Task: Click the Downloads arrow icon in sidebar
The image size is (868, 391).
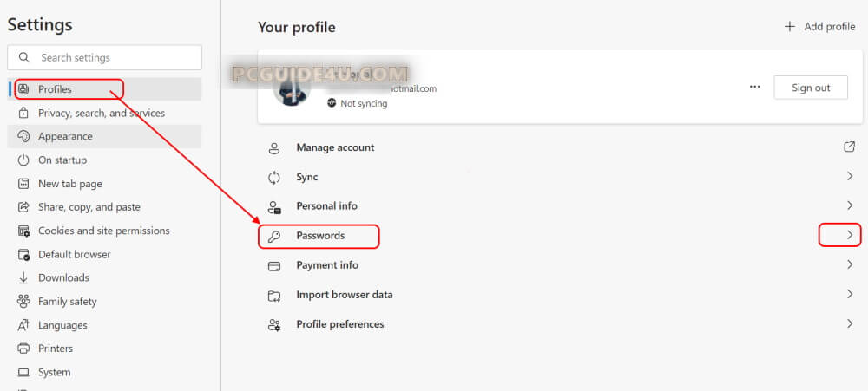Action: 23,278
